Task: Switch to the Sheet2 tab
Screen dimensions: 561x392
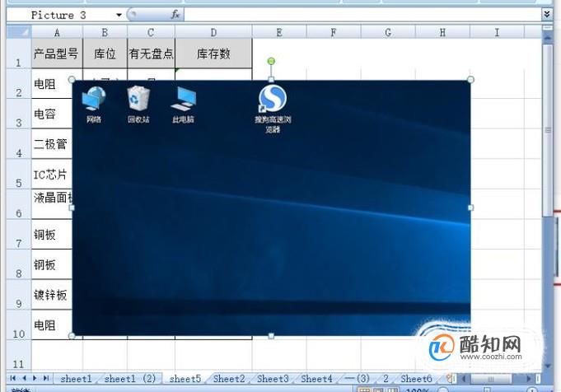Action: tap(229, 379)
